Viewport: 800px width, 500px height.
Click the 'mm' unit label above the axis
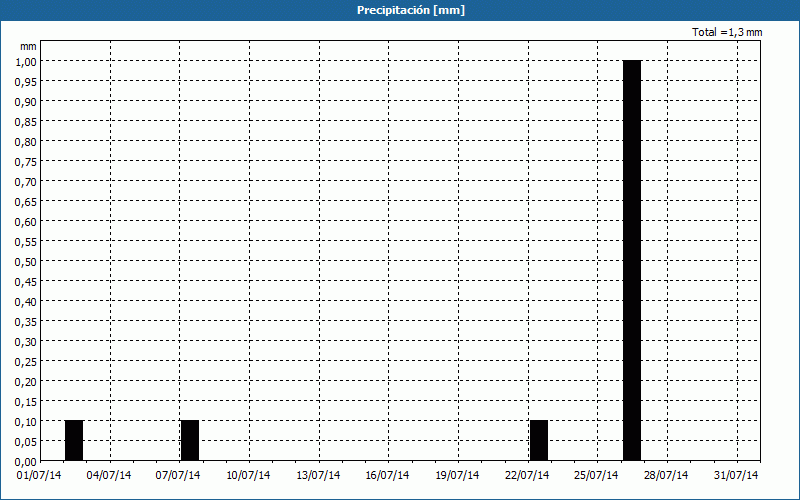(x=28, y=46)
